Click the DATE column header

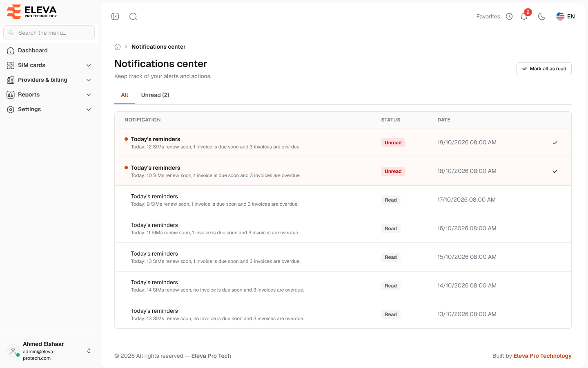tap(444, 120)
